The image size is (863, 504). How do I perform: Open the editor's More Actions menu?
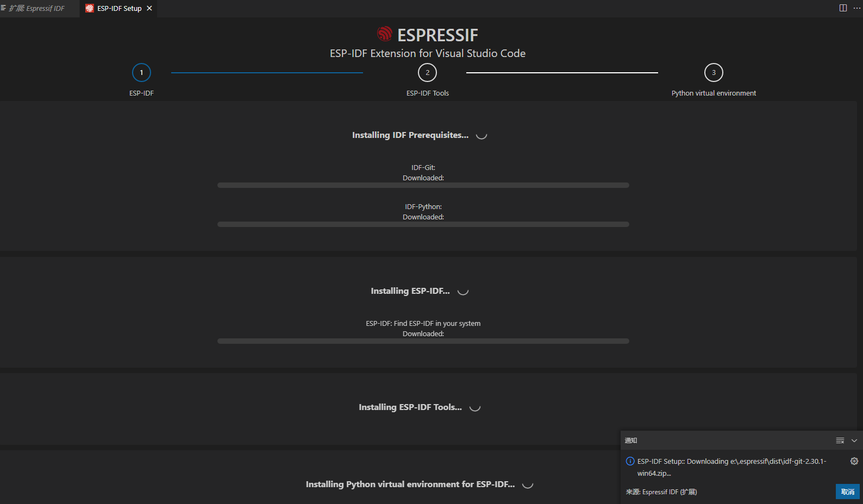tap(857, 8)
